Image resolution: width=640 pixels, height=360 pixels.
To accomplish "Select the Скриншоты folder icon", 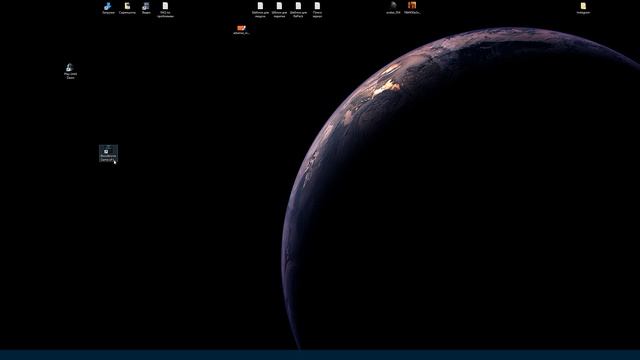I will (x=127, y=8).
